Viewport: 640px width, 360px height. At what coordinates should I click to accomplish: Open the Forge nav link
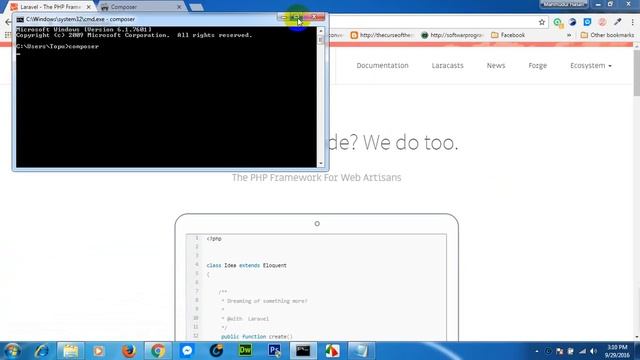pos(538,65)
